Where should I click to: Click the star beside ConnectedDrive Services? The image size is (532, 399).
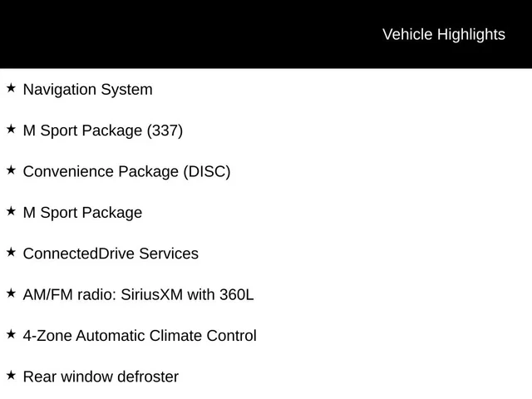click(11, 253)
